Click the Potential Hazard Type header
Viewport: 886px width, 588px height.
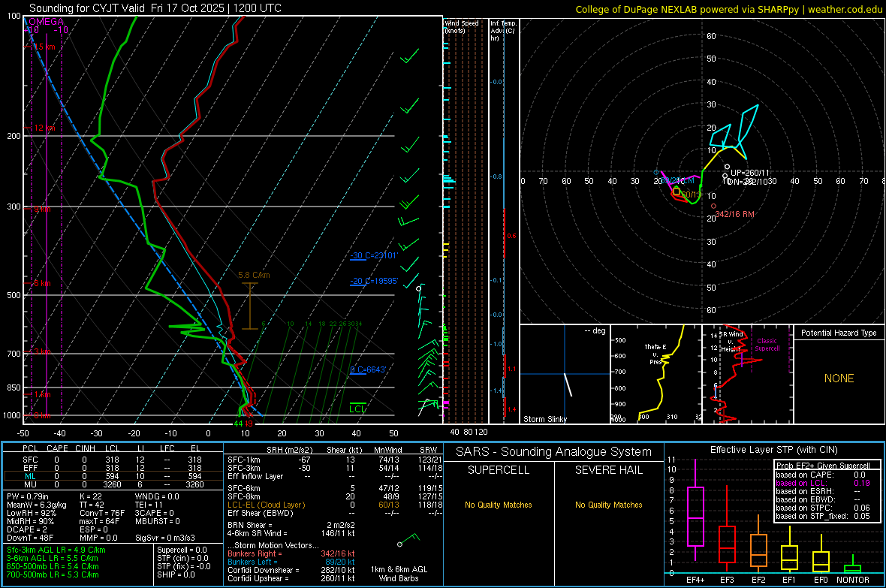click(x=839, y=333)
